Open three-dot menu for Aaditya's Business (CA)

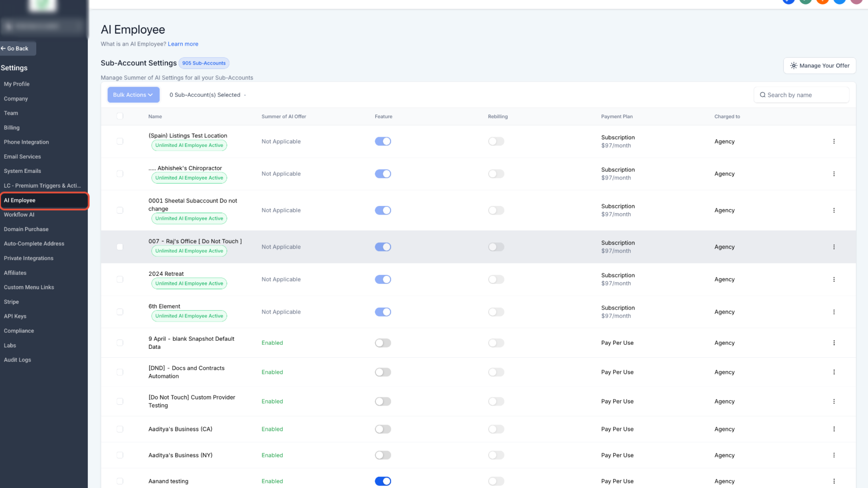point(834,429)
